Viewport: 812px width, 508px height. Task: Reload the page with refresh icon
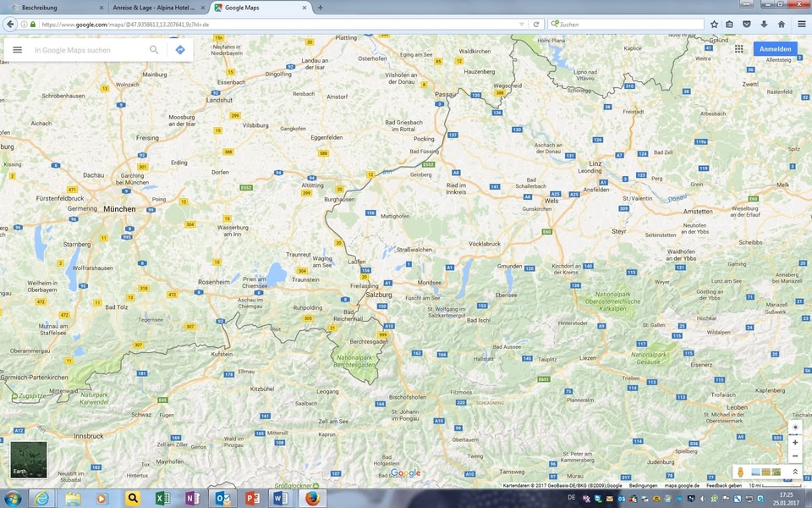536,25
